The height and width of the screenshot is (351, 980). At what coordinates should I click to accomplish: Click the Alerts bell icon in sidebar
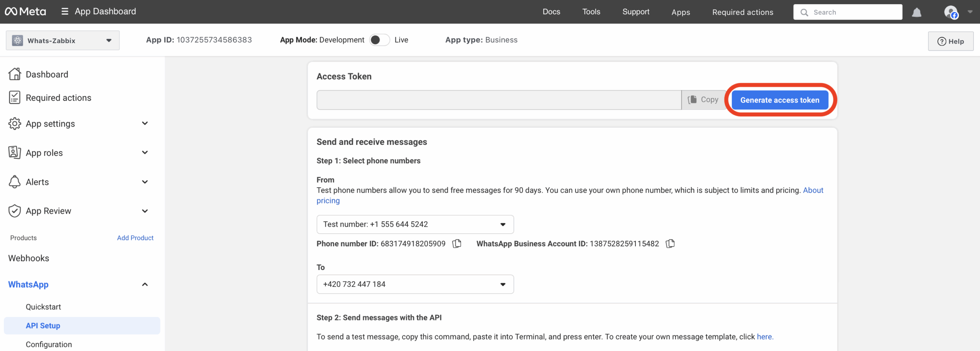[x=15, y=182]
